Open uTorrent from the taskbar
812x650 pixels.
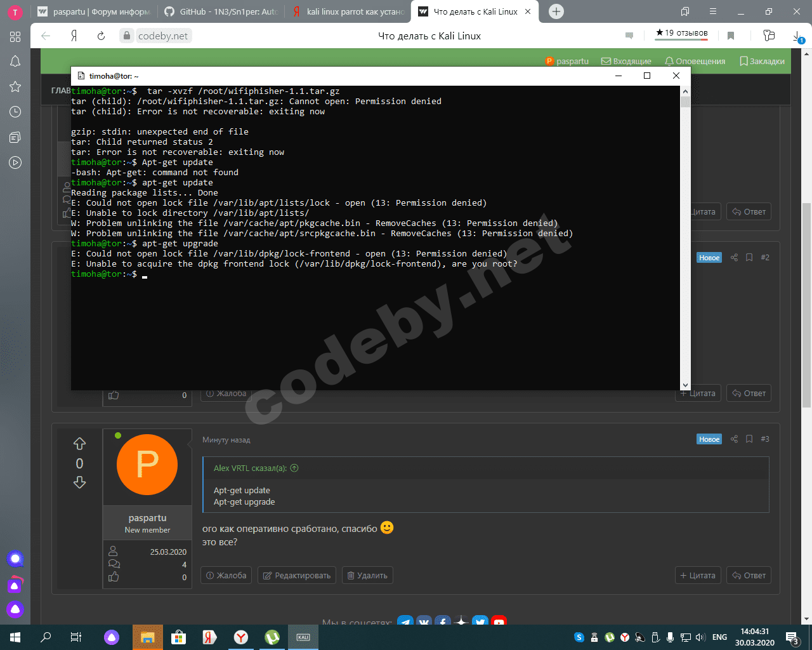(x=272, y=637)
